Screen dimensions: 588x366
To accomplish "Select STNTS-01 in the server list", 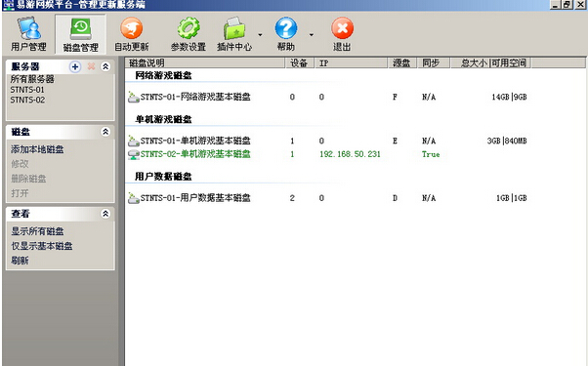I will click(x=27, y=90).
